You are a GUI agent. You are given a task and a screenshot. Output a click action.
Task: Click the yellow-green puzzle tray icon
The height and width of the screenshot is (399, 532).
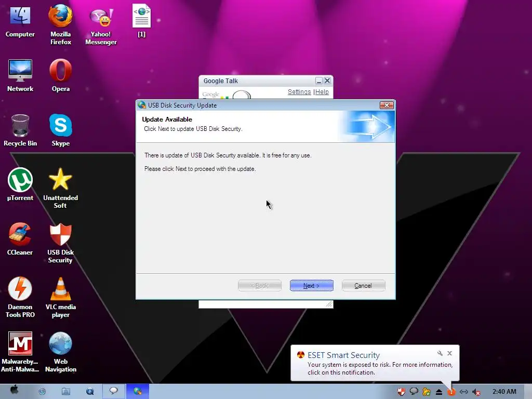427,392
